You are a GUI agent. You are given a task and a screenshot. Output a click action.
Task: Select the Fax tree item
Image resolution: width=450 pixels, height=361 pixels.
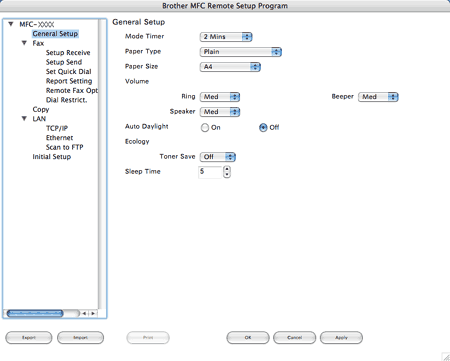pos(38,43)
